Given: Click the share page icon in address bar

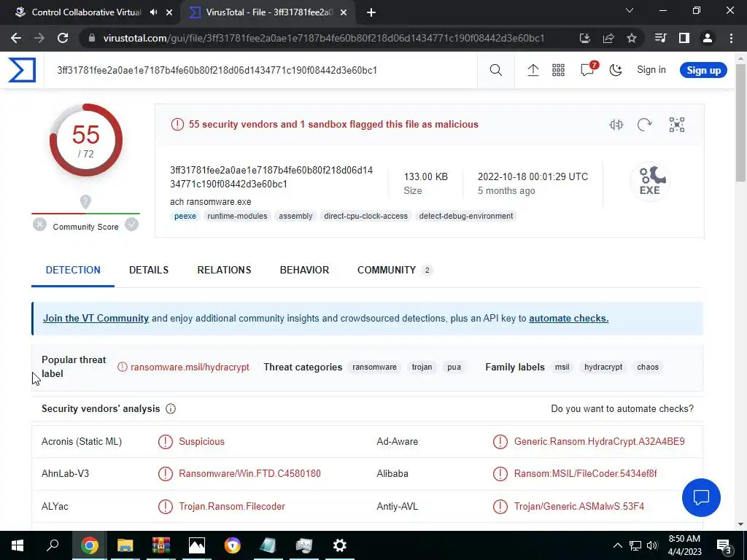Looking at the screenshot, I should point(608,38).
